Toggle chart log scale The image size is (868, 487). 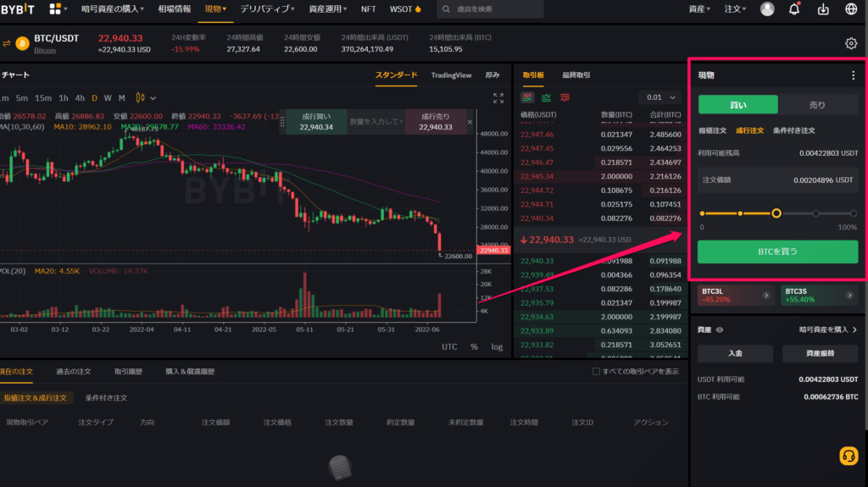point(497,347)
